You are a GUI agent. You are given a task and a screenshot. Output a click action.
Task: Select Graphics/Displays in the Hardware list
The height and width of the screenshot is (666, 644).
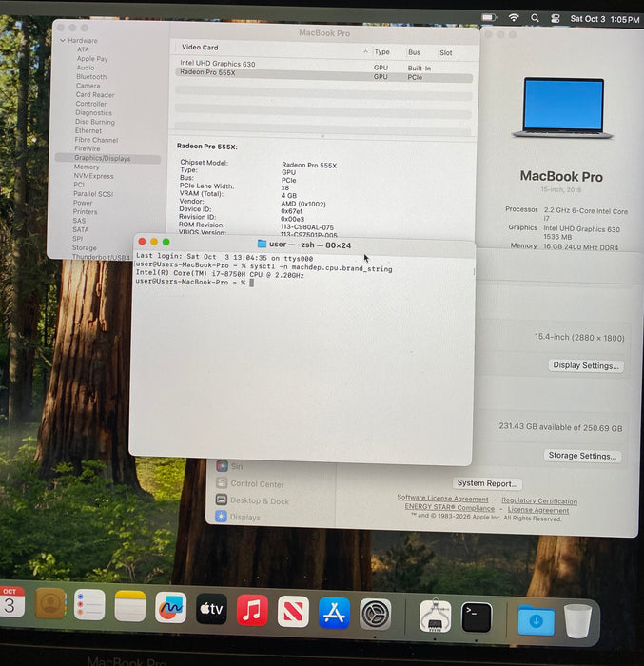coord(107,158)
